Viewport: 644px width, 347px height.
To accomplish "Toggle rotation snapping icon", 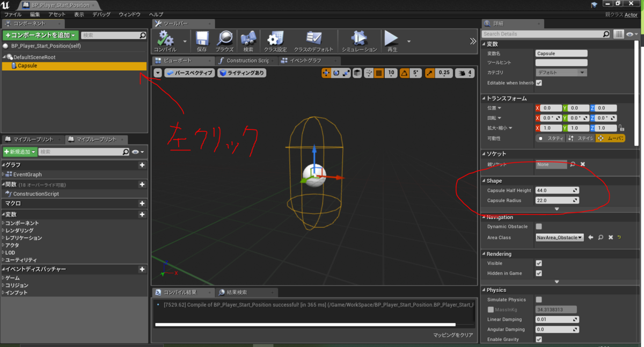I will pos(404,73).
